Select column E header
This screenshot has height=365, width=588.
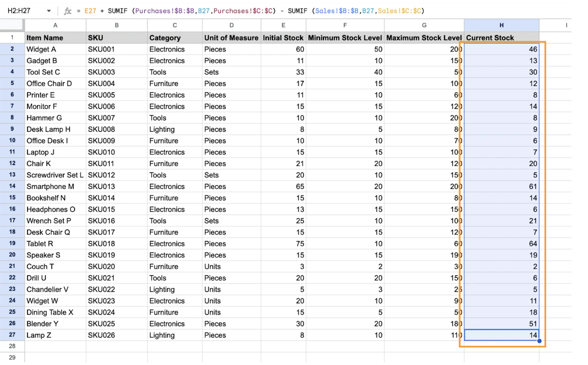tap(283, 25)
